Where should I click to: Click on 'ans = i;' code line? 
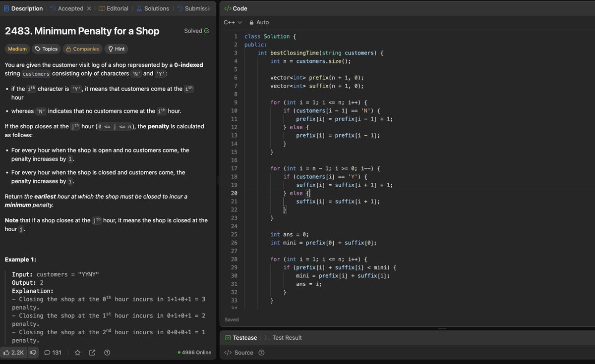click(x=309, y=284)
